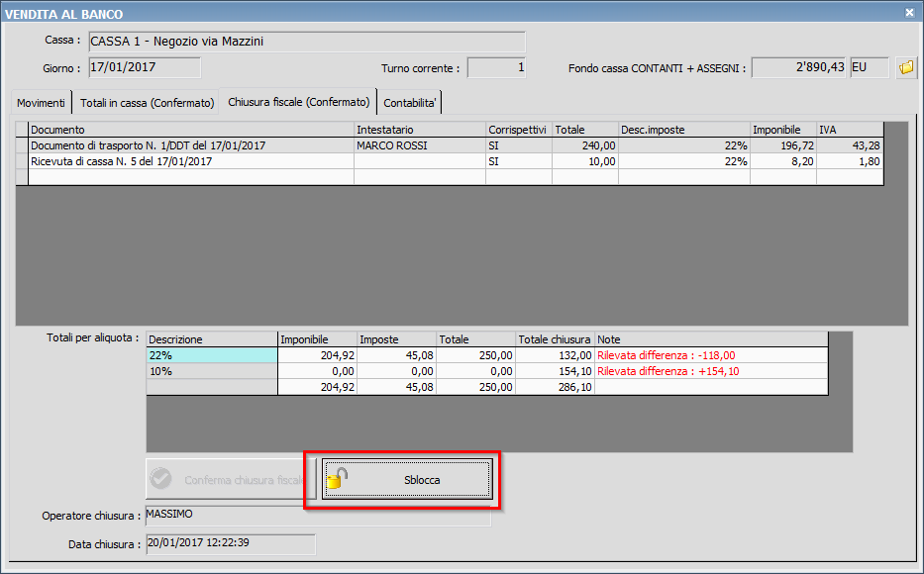Click the 43,28 IVA cell
Screen dimensions: 924x574
tap(850, 145)
